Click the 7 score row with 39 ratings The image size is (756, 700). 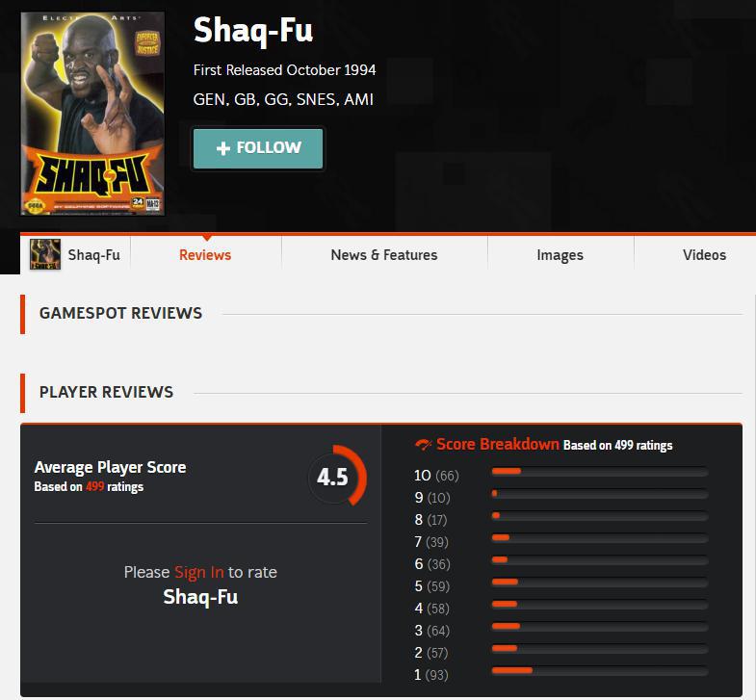point(561,542)
